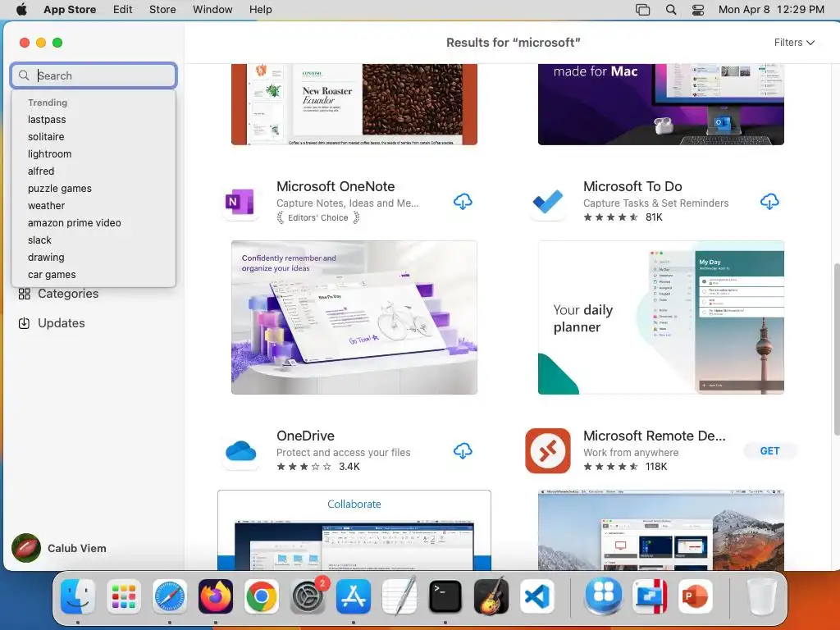This screenshot has height=630, width=840.
Task: Open the 'made for Mac' preview image
Action: (x=661, y=104)
